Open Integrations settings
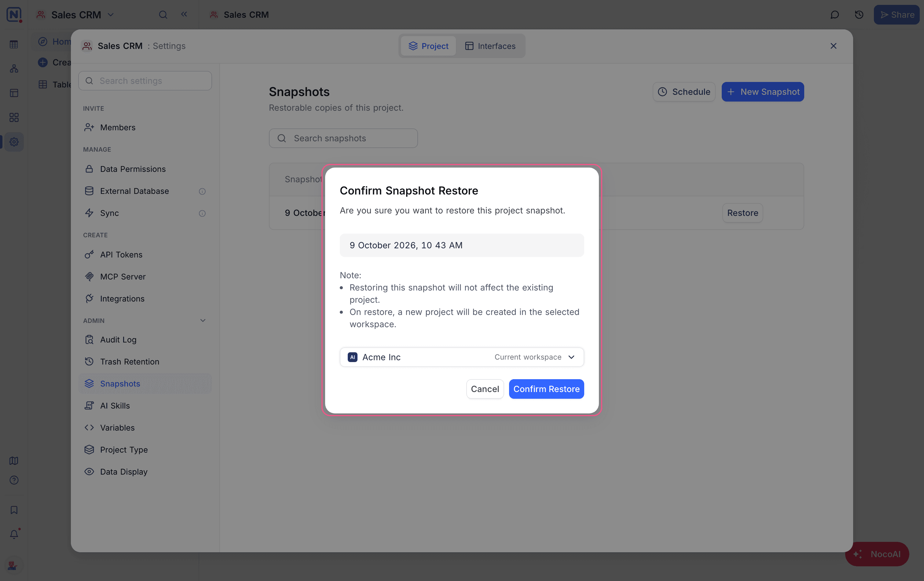The height and width of the screenshot is (581, 924). point(145,298)
